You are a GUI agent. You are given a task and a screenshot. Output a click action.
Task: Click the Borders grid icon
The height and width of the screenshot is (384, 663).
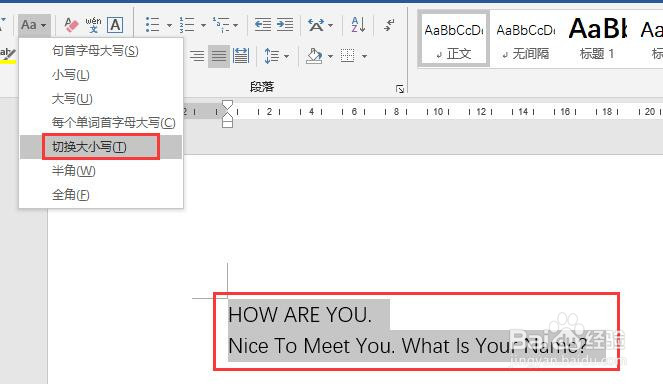click(x=348, y=55)
